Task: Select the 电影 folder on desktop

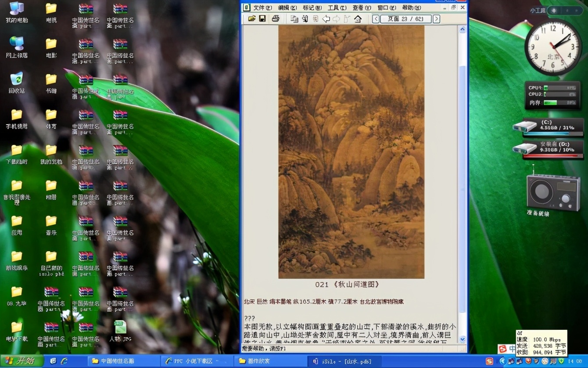Action: pyautogui.click(x=51, y=48)
